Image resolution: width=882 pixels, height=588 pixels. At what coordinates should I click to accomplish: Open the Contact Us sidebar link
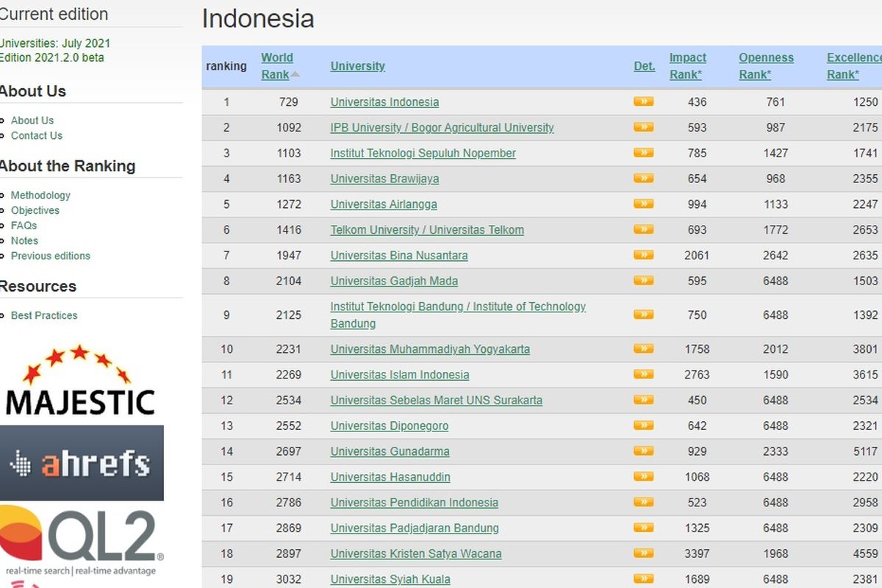click(37, 136)
